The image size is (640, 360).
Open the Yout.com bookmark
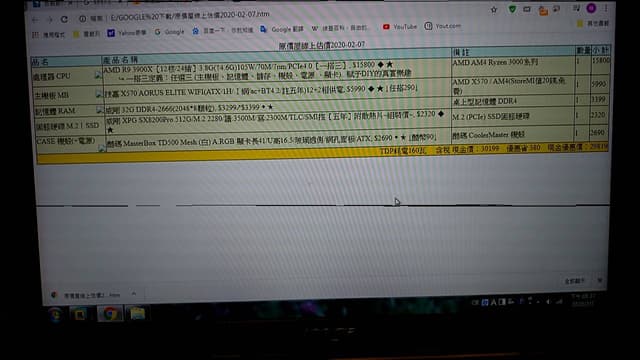point(442,26)
